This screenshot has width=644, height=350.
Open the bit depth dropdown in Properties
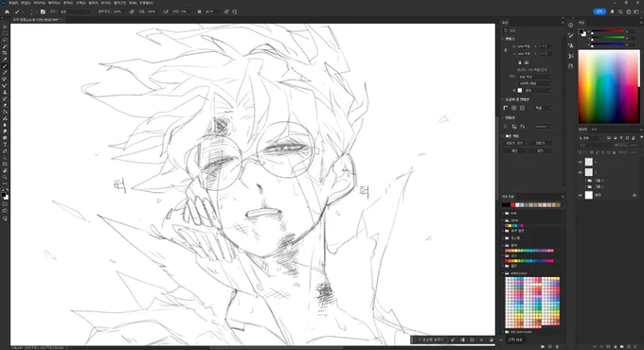535,83
